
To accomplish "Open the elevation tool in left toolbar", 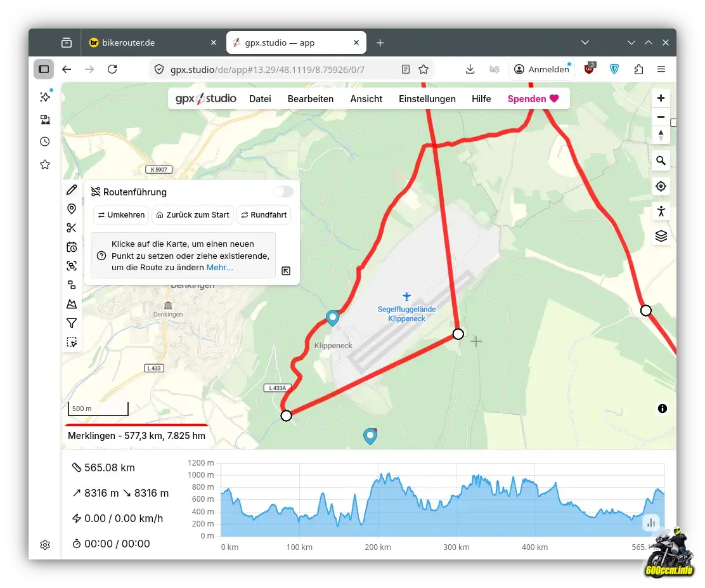I will (x=72, y=304).
